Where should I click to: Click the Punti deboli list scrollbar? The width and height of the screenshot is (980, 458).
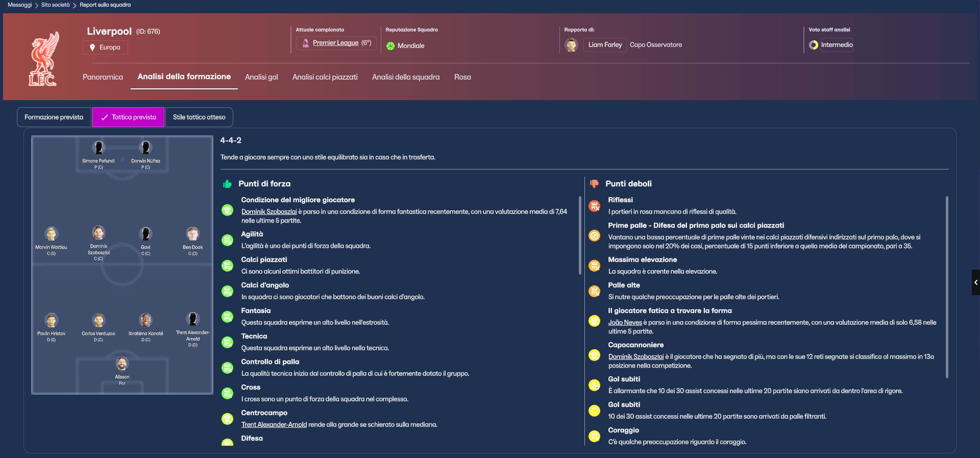click(x=947, y=287)
